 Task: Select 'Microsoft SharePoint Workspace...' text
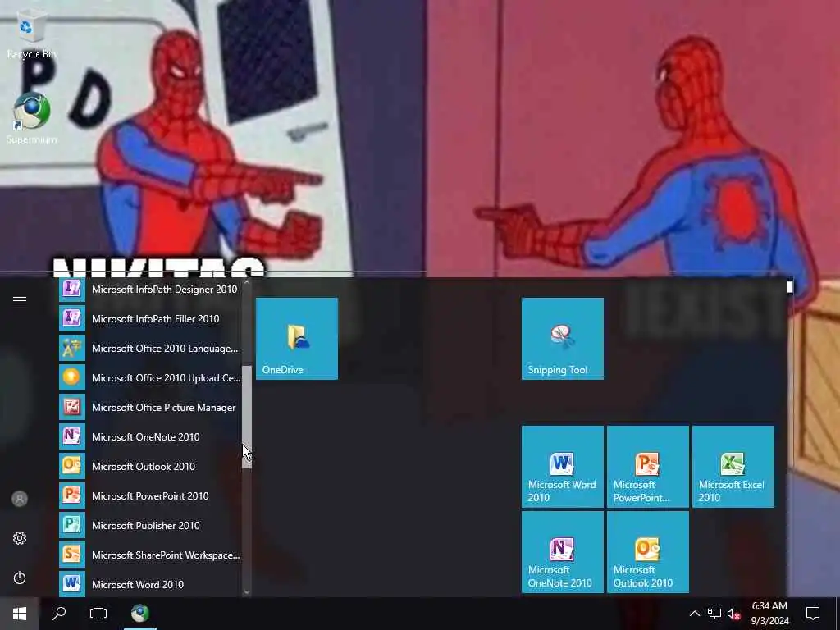pyautogui.click(x=166, y=555)
